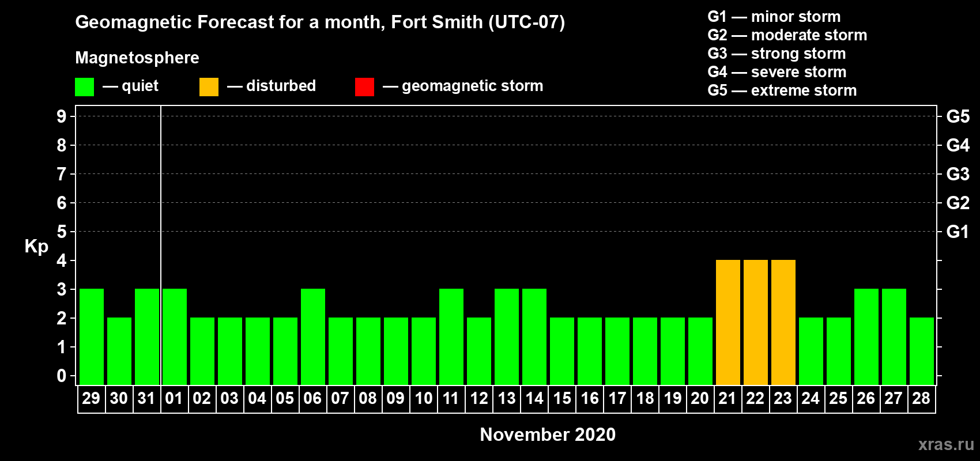Screen dimensions: 980x461
Task: Click the G1 label on right axis
Action: [958, 232]
